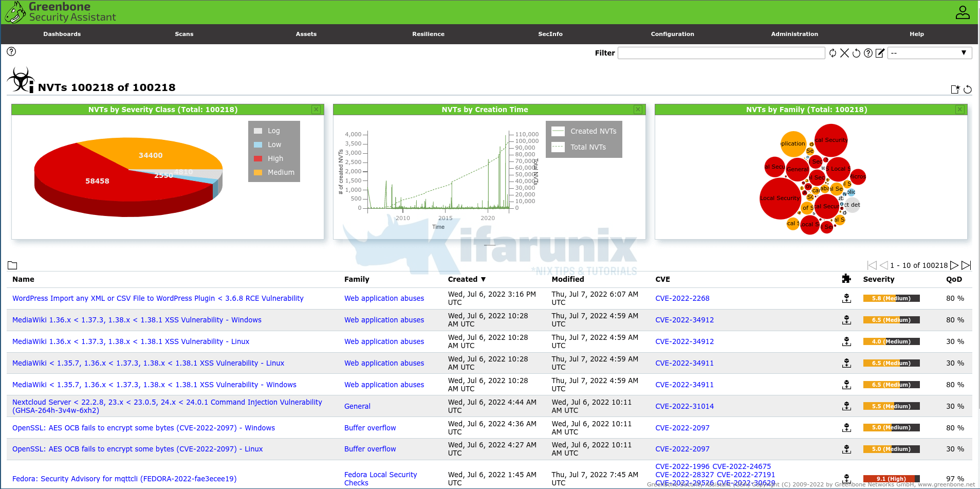980x489 pixels.
Task: Go to next page of NVT results
Action: coord(954,265)
